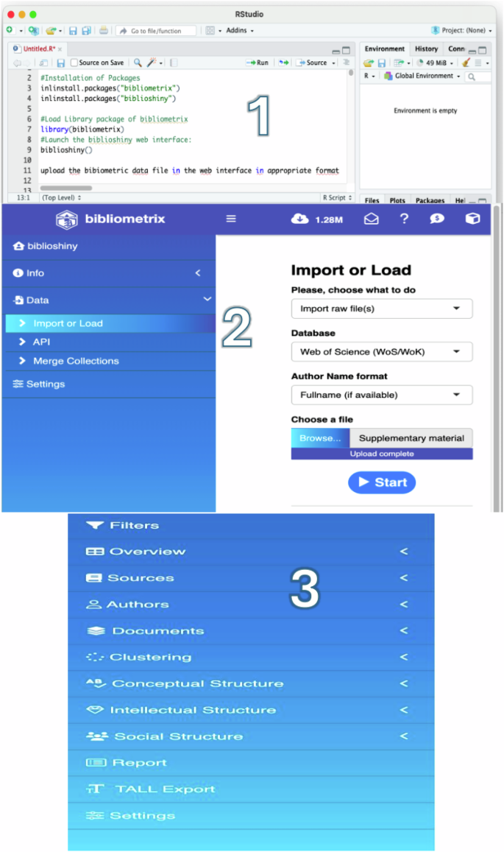Collapse the Data section in sidebar
The height and width of the screenshot is (852, 504).
pos(109,300)
